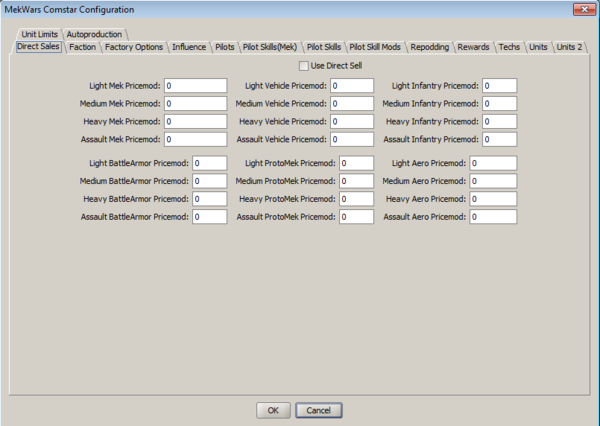The image size is (600, 426).
Task: Close the MekWars Comstar Configuration window
Action: pyautogui.click(x=579, y=9)
